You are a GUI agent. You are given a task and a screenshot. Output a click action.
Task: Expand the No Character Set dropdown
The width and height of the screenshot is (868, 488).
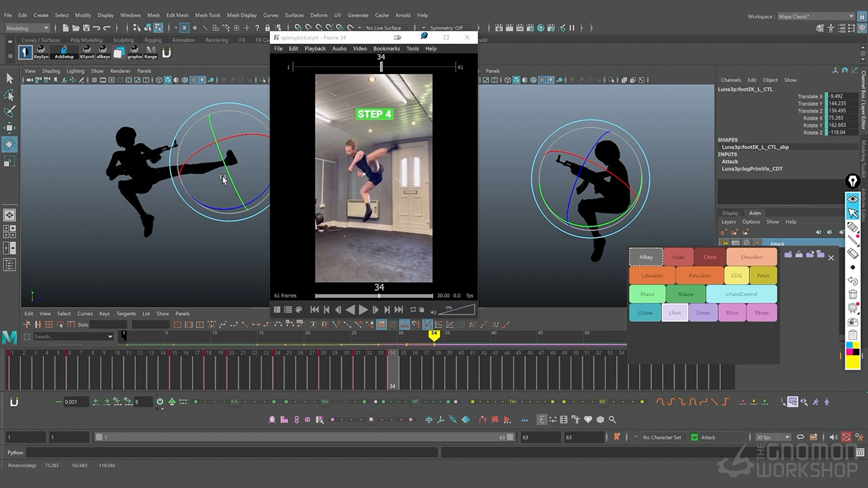click(x=663, y=437)
